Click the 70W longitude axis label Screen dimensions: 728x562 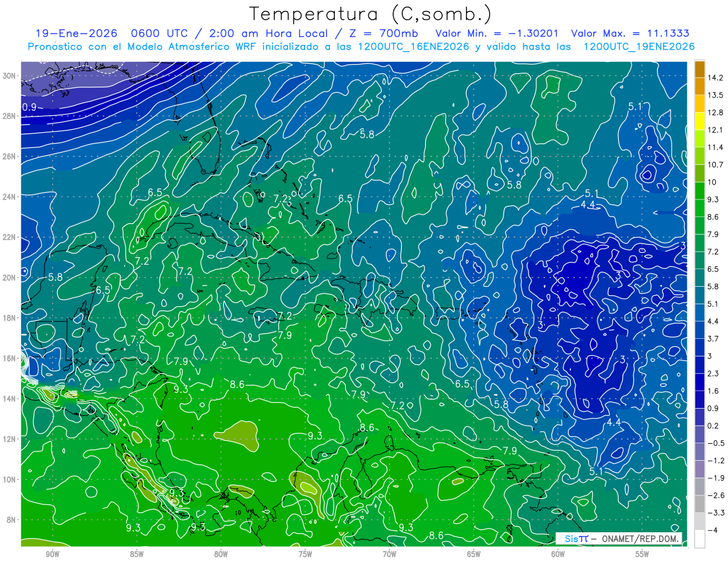click(389, 554)
